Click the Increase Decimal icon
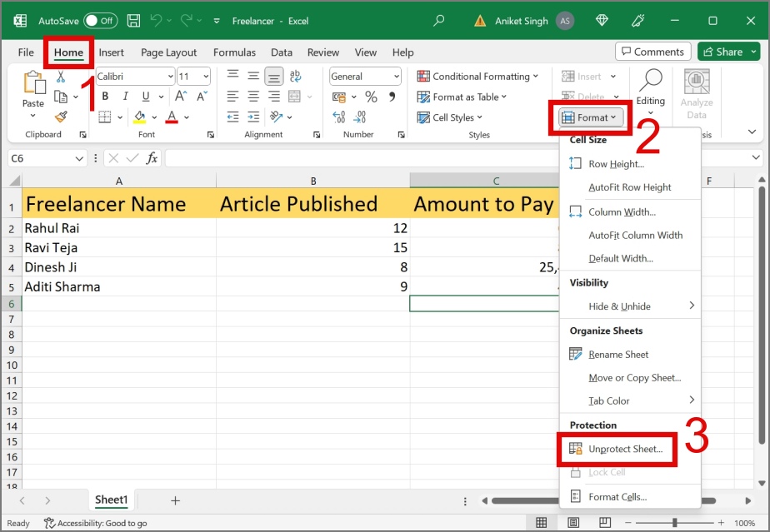 tap(337, 116)
